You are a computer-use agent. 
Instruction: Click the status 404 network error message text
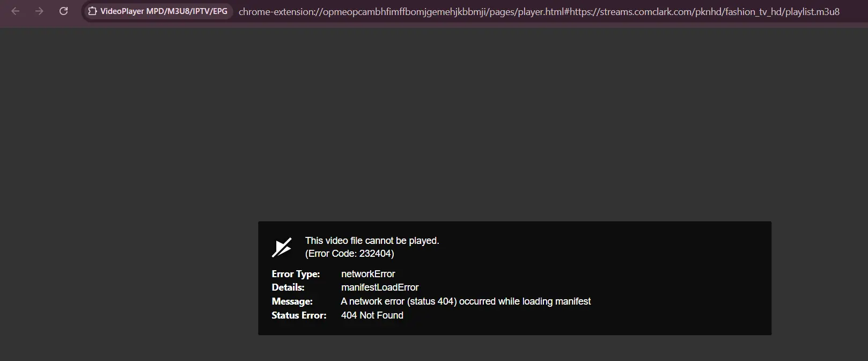click(466, 301)
